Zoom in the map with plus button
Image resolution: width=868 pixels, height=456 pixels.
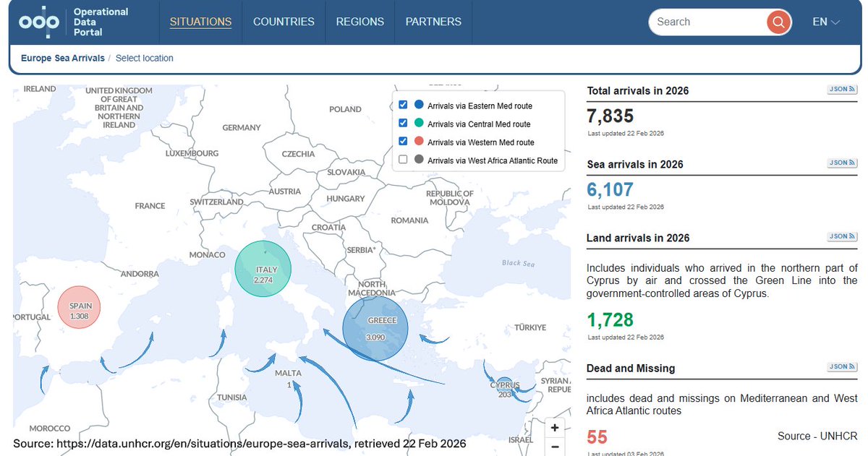[555, 428]
